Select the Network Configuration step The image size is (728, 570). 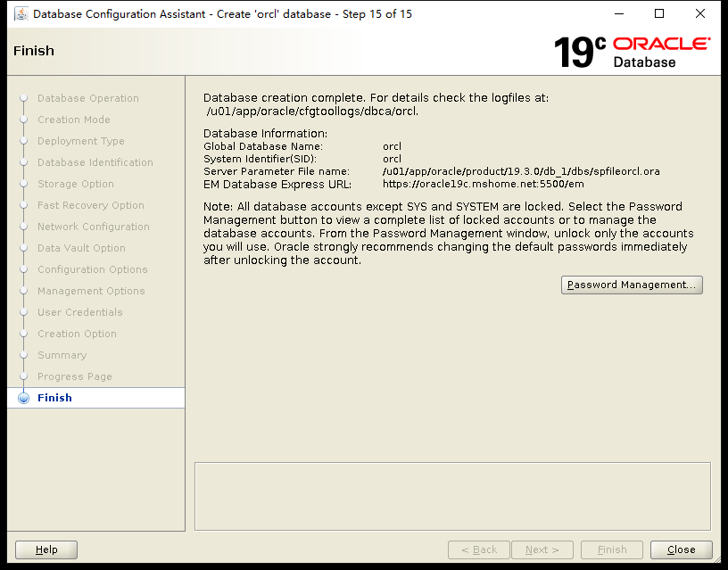point(94,226)
